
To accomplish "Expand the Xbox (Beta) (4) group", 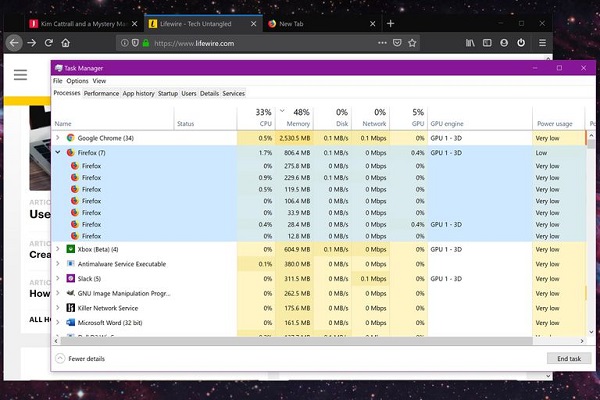I will click(x=58, y=249).
